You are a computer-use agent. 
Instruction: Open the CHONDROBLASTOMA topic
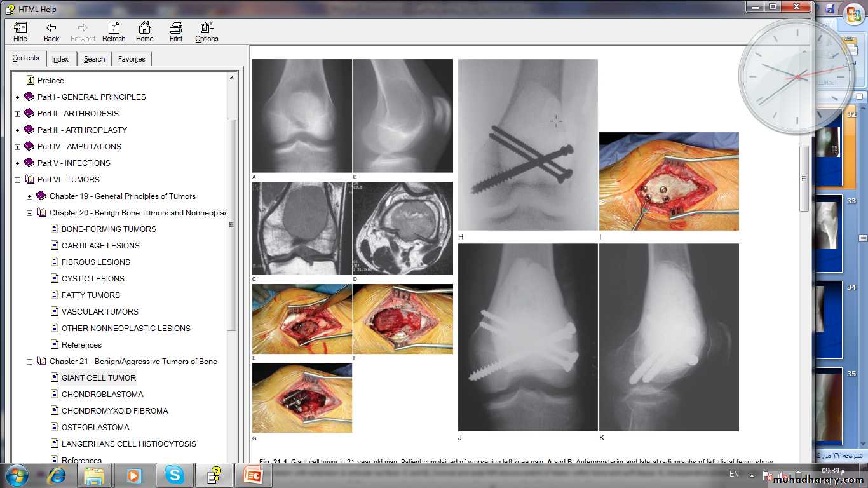click(102, 395)
